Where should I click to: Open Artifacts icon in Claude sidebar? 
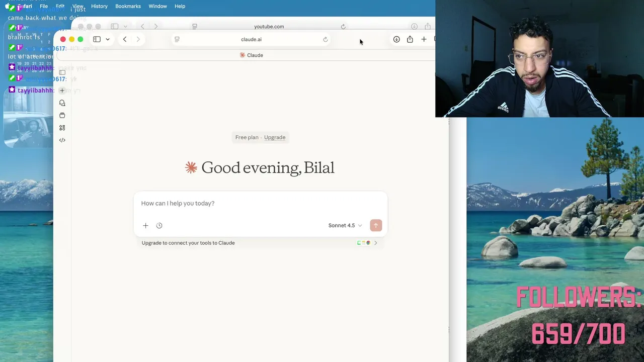(62, 128)
